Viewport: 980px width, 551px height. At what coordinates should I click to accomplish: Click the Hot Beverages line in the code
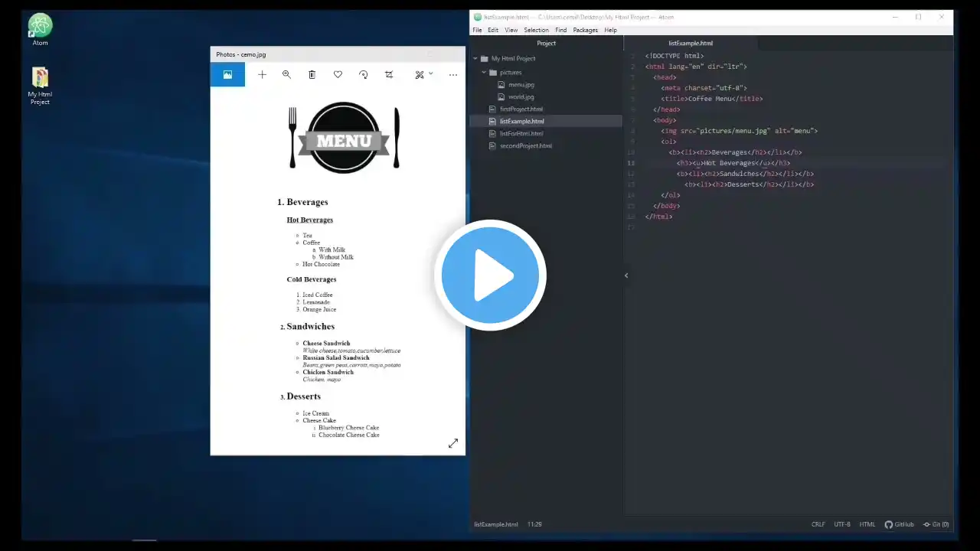pyautogui.click(x=733, y=163)
